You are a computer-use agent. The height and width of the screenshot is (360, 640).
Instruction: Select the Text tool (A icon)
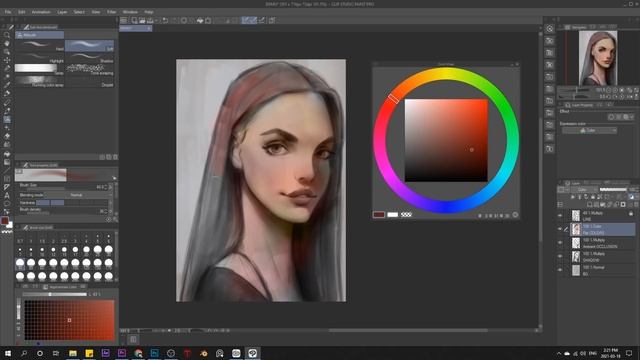point(7,196)
